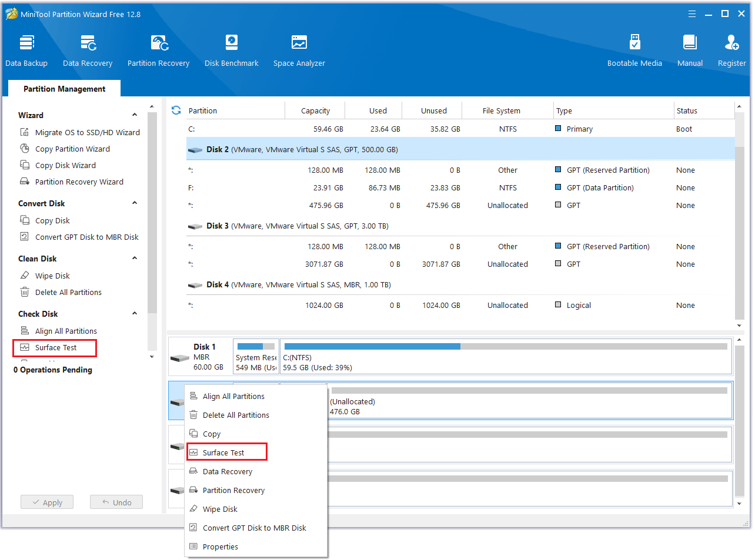The image size is (755, 560).
Task: Sort by the Used column header
Action: click(x=374, y=110)
